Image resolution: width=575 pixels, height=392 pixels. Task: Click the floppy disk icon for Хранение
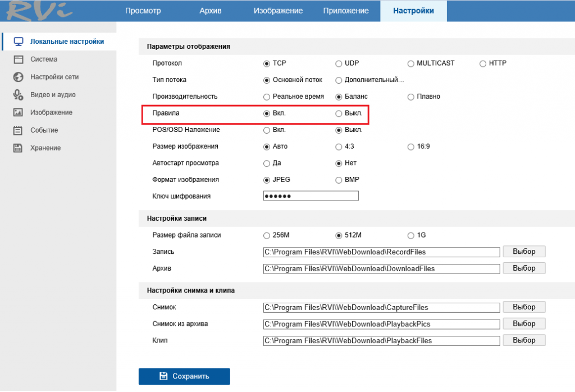tap(18, 148)
